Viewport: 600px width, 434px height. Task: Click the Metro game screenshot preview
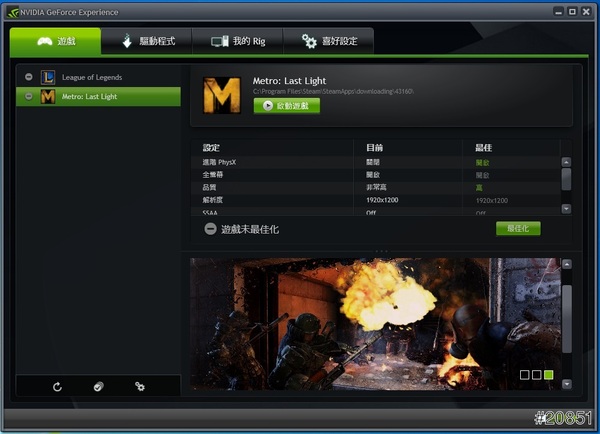pyautogui.click(x=375, y=324)
